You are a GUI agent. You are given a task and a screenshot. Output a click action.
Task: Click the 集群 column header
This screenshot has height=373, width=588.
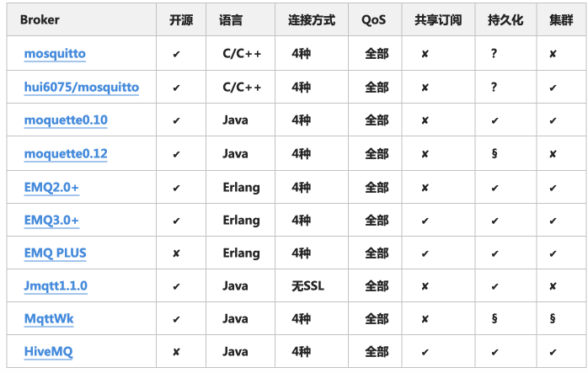click(x=561, y=20)
